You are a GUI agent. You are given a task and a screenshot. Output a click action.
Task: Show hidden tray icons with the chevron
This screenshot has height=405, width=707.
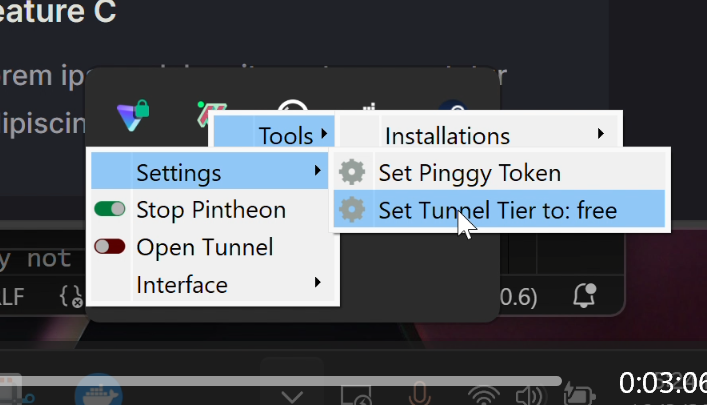291,396
